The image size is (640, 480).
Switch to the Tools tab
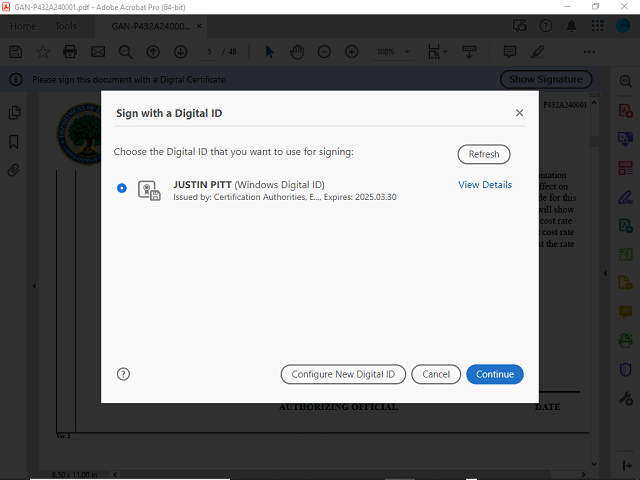(66, 26)
